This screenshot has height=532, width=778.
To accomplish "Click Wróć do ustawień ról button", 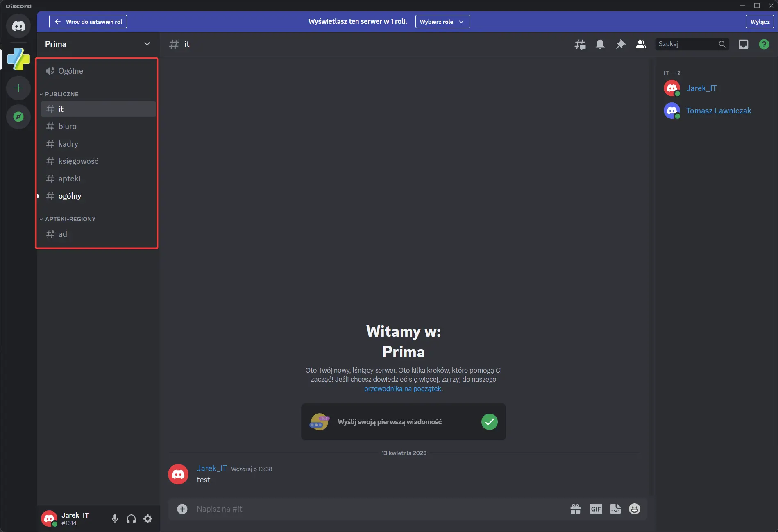I will (x=88, y=22).
